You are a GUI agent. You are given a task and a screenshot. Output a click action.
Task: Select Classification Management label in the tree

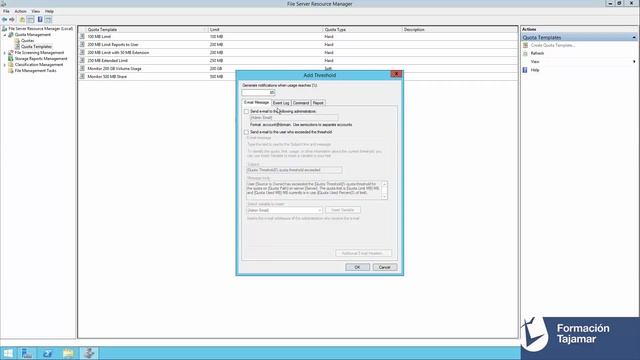pos(39,65)
